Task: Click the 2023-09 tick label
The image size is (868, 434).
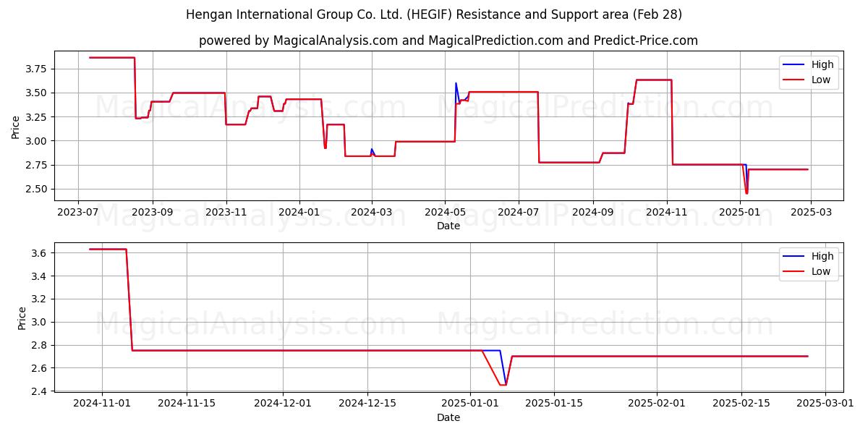Action: (x=152, y=213)
